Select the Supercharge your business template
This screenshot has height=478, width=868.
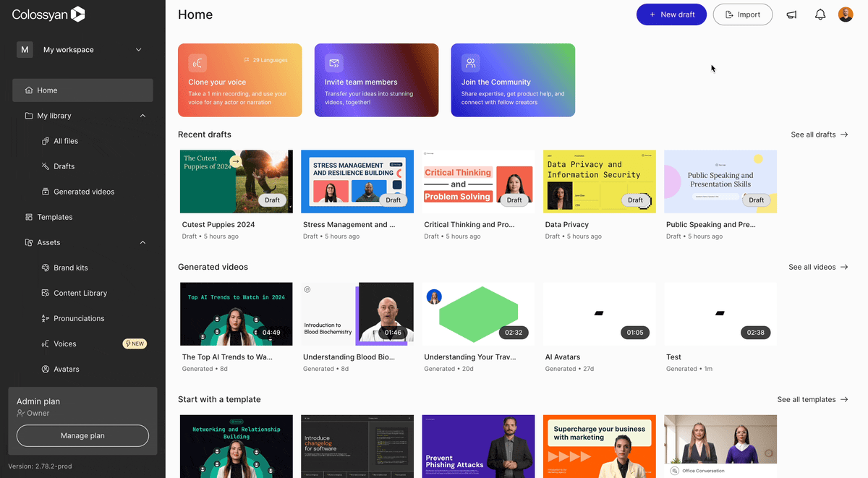pos(600,446)
